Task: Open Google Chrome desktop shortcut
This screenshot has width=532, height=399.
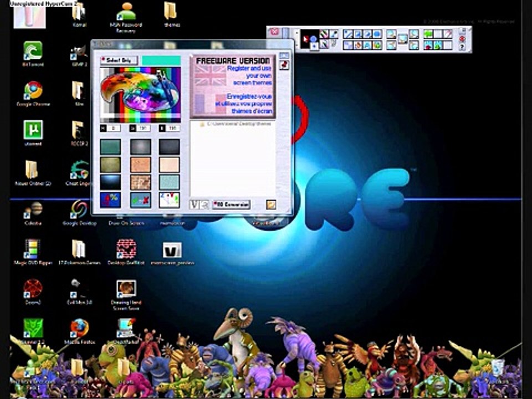Action: [33, 93]
